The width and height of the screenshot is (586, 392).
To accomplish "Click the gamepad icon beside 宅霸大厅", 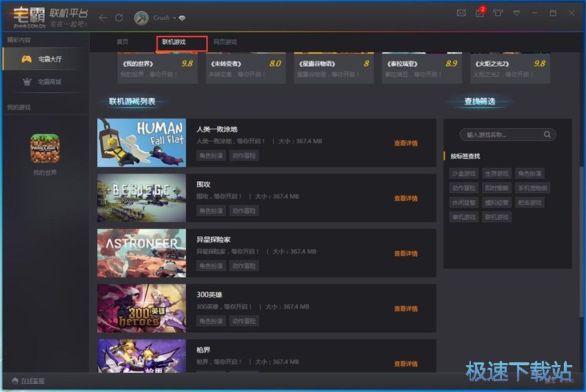I will [x=26, y=59].
